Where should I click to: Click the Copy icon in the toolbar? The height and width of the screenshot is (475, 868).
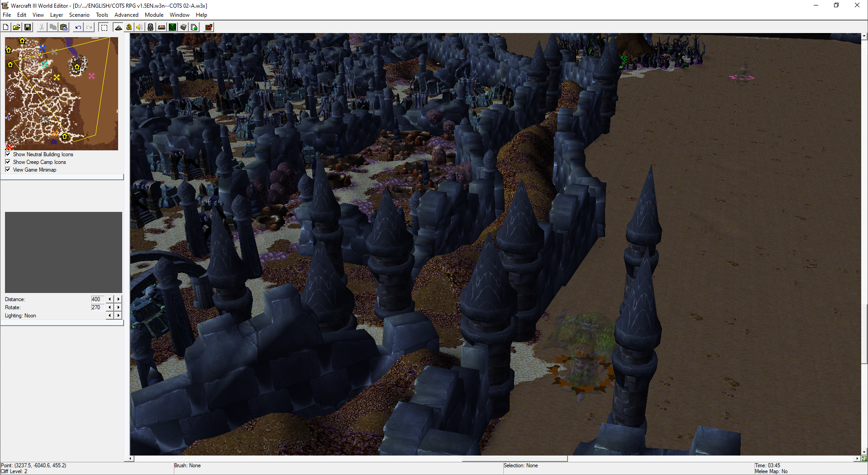pyautogui.click(x=53, y=27)
